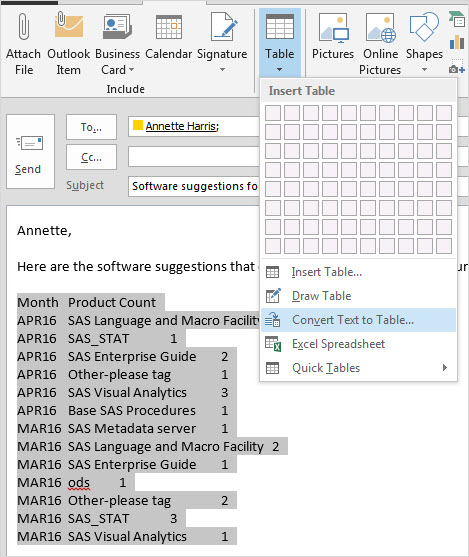This screenshot has width=469, height=557.
Task: Click the Quick Tables icon
Action: 273,368
